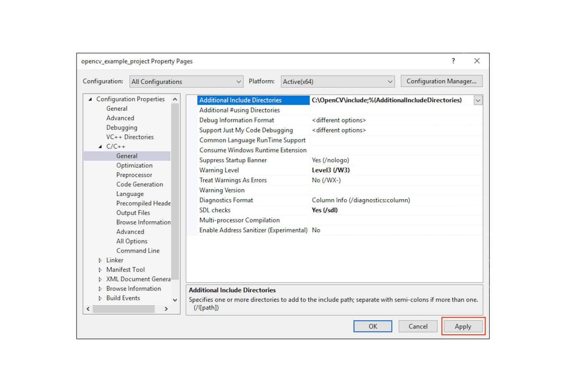
Task: Click tree horizontal scrollbar right arrow
Action: [x=166, y=309]
